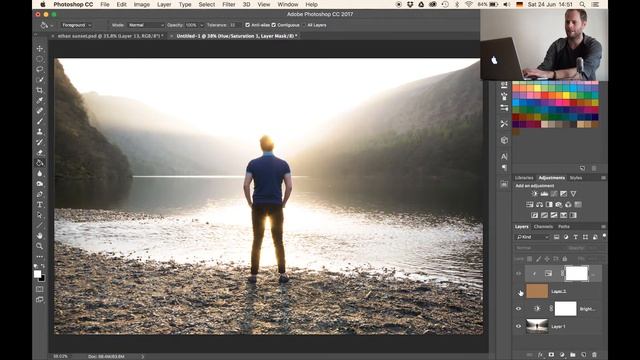The height and width of the screenshot is (360, 640).
Task: Open the Layer menu
Action: point(164,4)
